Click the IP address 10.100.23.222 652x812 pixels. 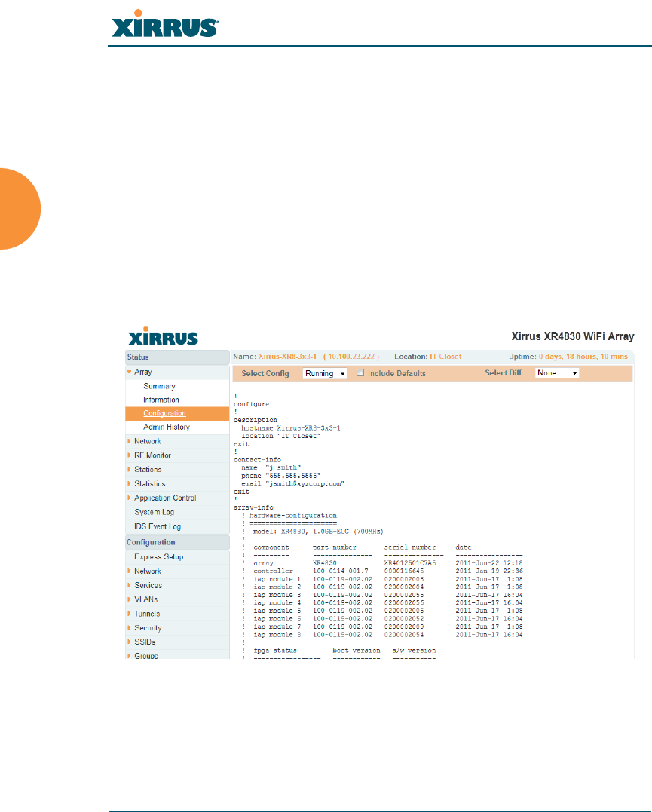(x=351, y=357)
